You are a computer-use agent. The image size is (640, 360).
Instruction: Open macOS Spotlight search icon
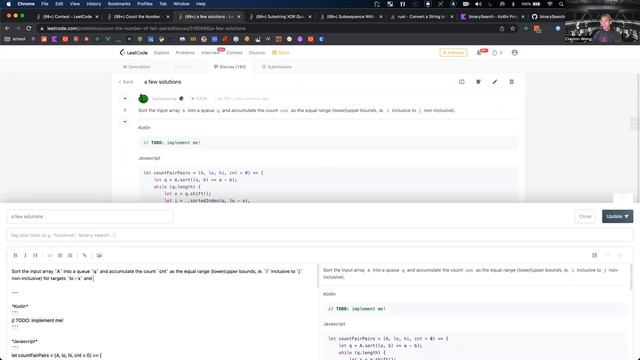(x=561, y=4)
